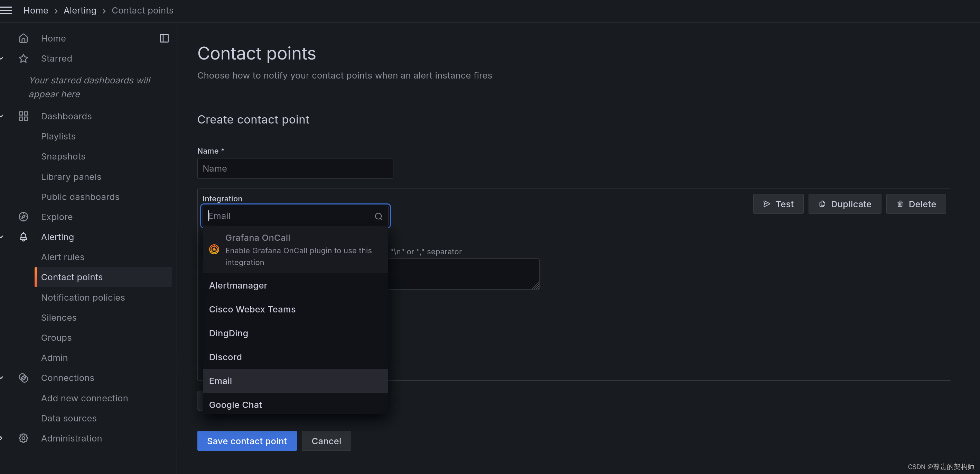Click the Alerting breadcrumb at the top

point(80,10)
